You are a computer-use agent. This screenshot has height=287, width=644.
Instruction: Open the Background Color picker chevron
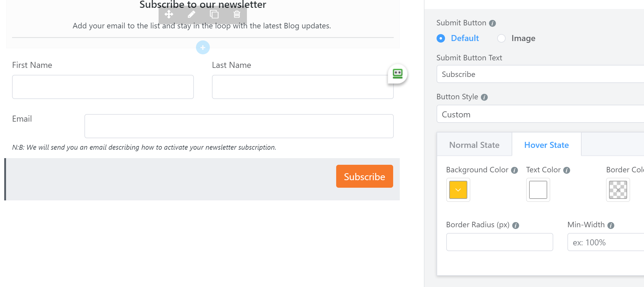click(458, 190)
